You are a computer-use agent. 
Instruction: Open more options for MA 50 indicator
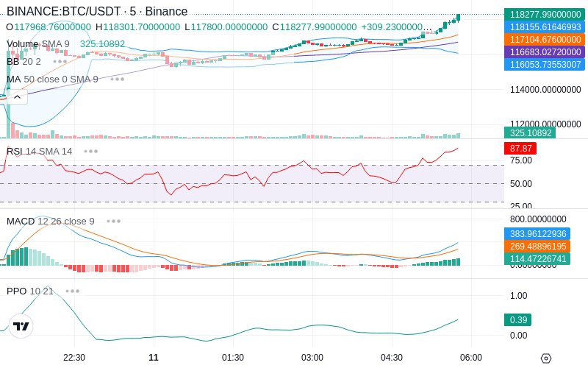pyautogui.click(x=118, y=79)
